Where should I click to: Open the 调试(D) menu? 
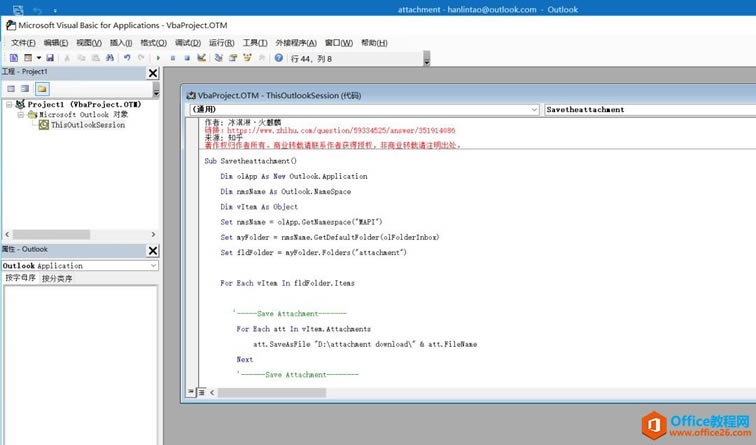[x=187, y=43]
